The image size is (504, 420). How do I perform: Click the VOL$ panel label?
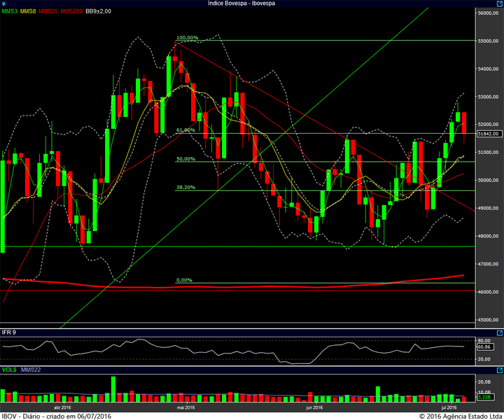(9, 370)
